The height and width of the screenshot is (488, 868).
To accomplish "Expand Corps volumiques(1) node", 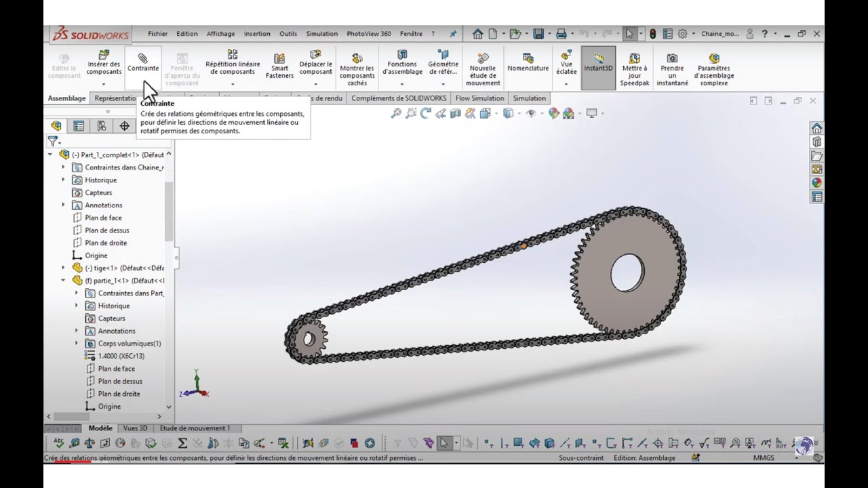I will point(76,343).
